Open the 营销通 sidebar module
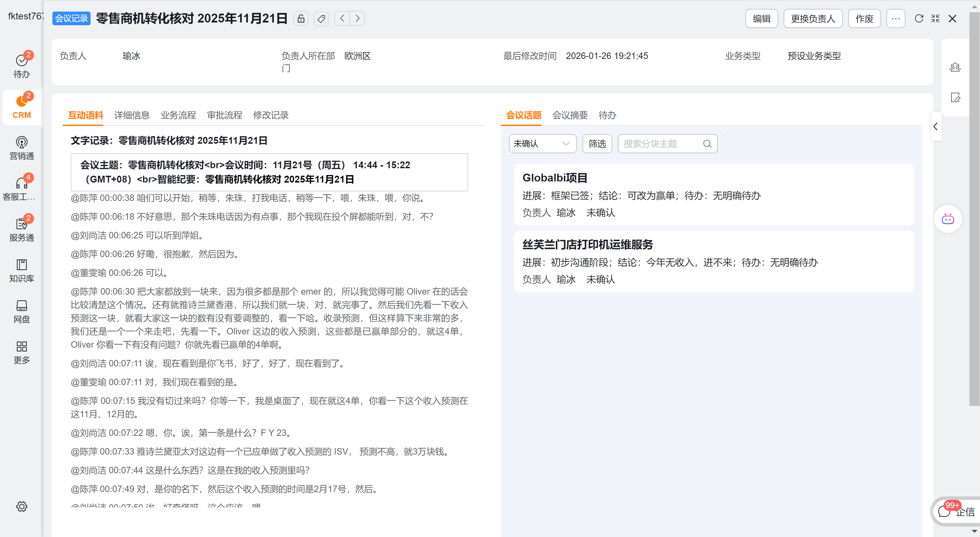Image resolution: width=980 pixels, height=537 pixels. 22,148
